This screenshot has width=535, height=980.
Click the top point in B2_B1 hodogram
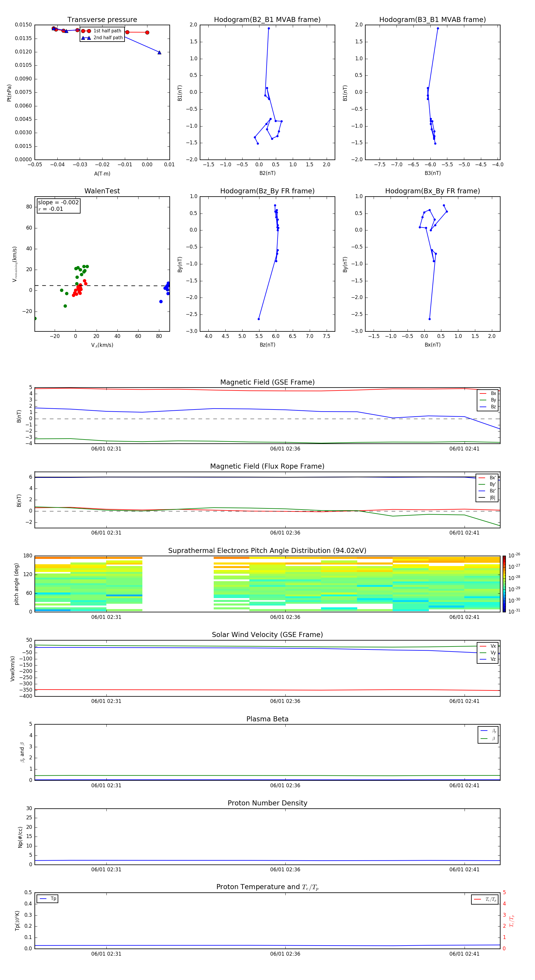point(268,28)
